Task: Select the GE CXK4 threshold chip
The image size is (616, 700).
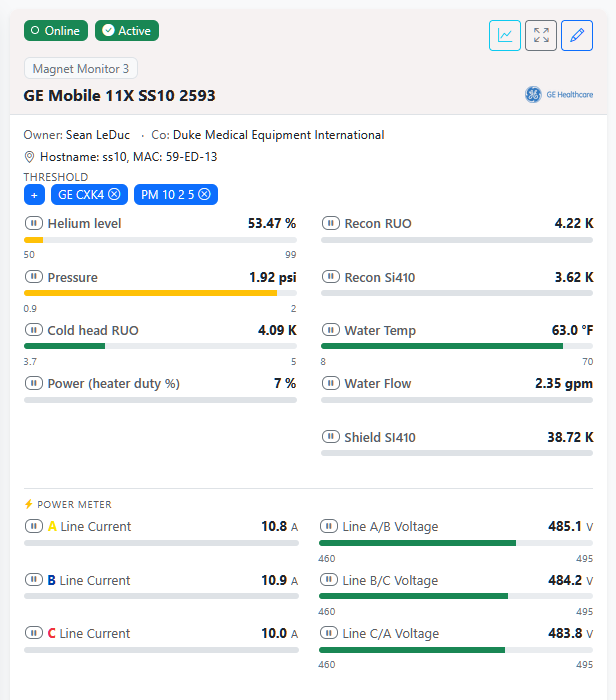Action: pos(89,195)
